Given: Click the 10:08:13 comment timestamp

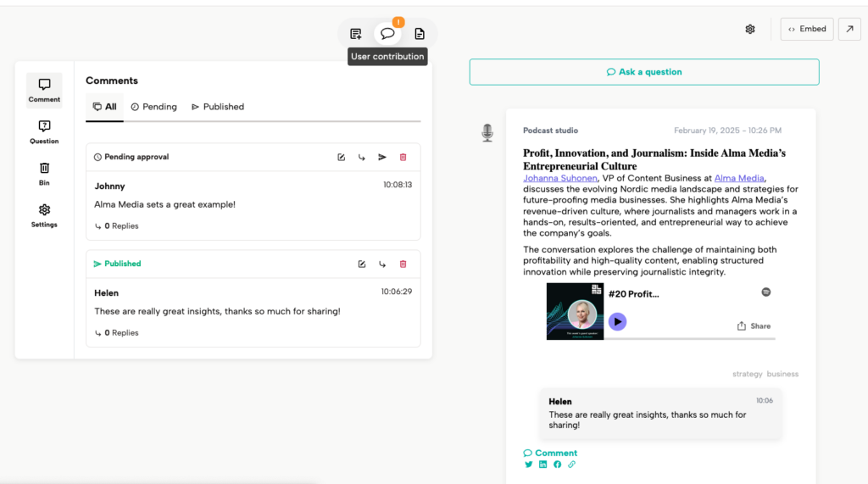Looking at the screenshot, I should (x=398, y=185).
